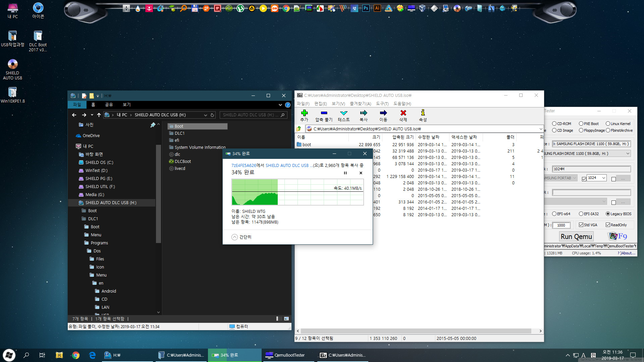This screenshot has width=644, height=362.
Task: Open the 1024 size dropdown in QemuBootTester
Action: [604, 178]
